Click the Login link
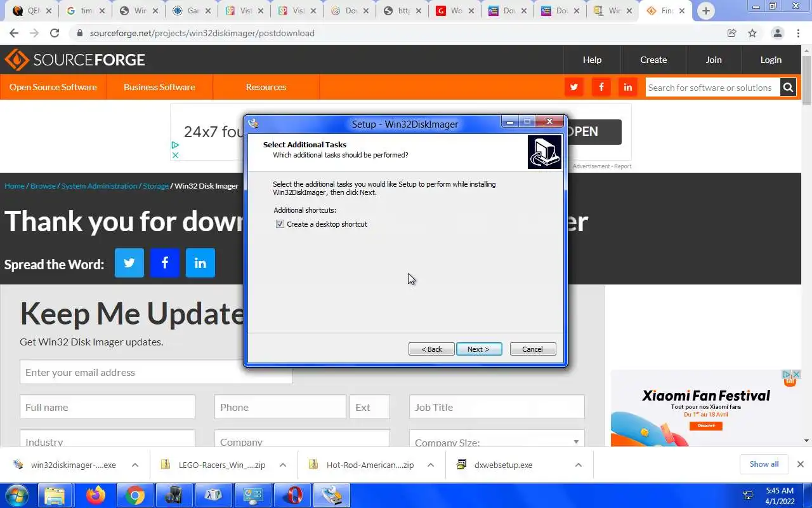This screenshot has height=508, width=812. coord(771,60)
